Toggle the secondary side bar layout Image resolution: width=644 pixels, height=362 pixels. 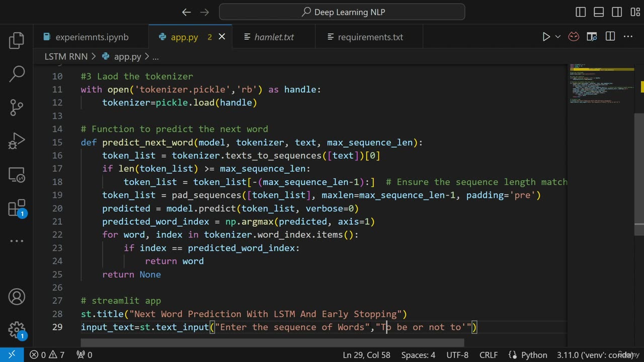click(x=617, y=12)
